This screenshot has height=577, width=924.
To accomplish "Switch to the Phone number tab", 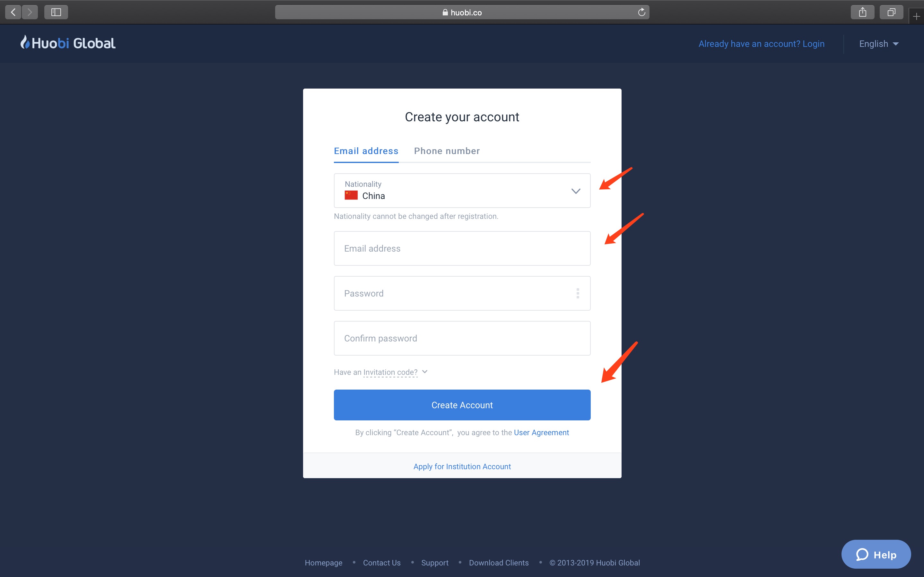I will click(x=447, y=151).
